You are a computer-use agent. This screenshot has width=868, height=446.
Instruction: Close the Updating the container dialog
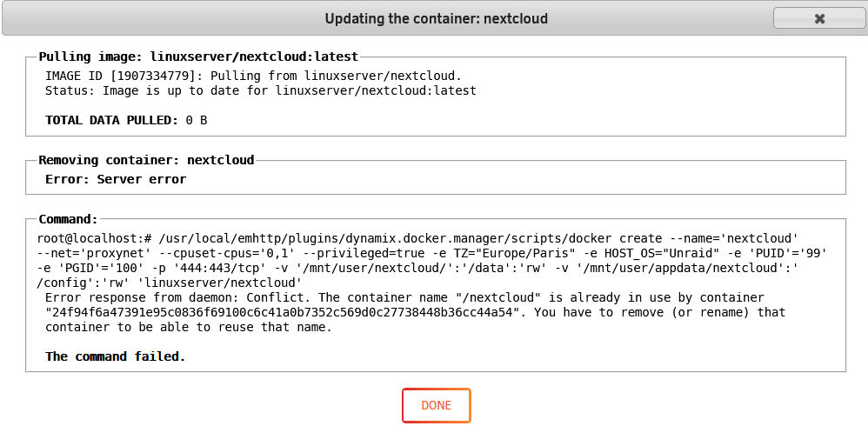(x=819, y=18)
